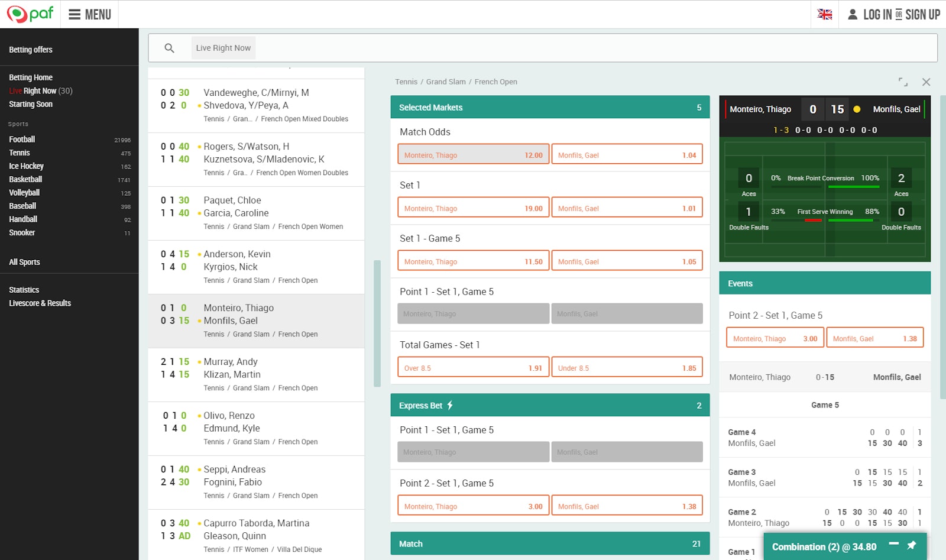
Task: Click the British flag language icon
Action: tap(825, 14)
